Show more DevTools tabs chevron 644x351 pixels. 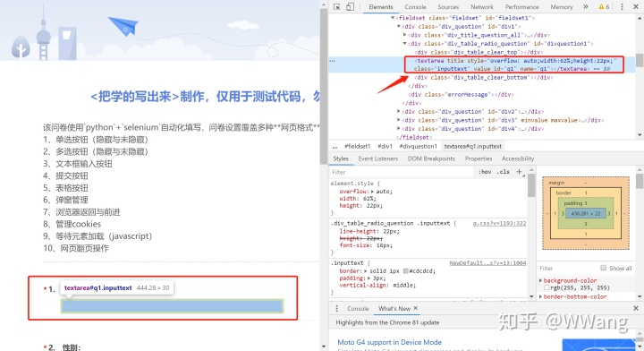pos(586,6)
